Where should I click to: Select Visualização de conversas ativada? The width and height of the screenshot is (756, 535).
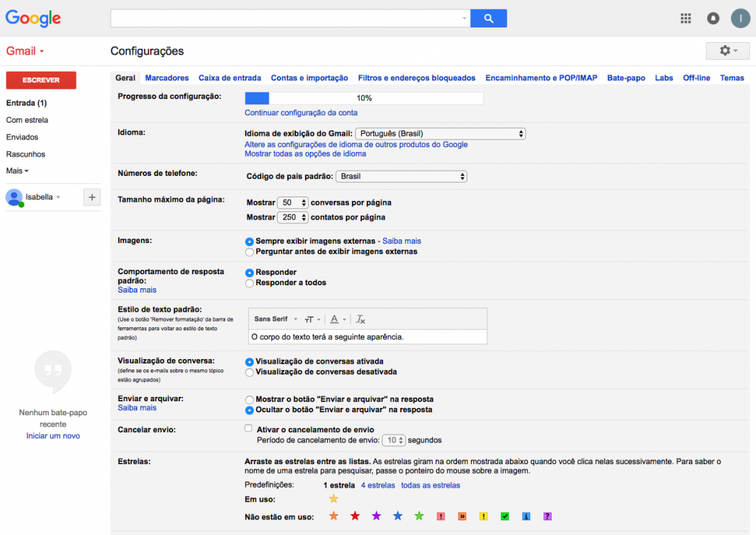(x=250, y=362)
